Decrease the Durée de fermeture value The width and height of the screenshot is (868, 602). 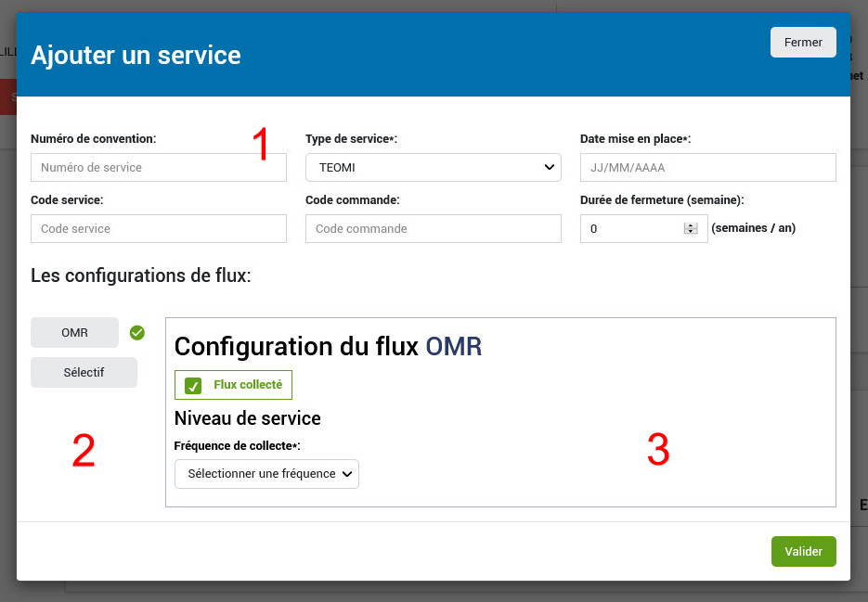[x=690, y=232]
